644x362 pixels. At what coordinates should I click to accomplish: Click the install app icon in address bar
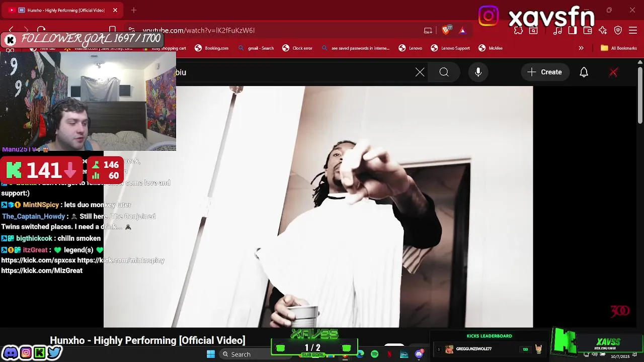(x=428, y=31)
